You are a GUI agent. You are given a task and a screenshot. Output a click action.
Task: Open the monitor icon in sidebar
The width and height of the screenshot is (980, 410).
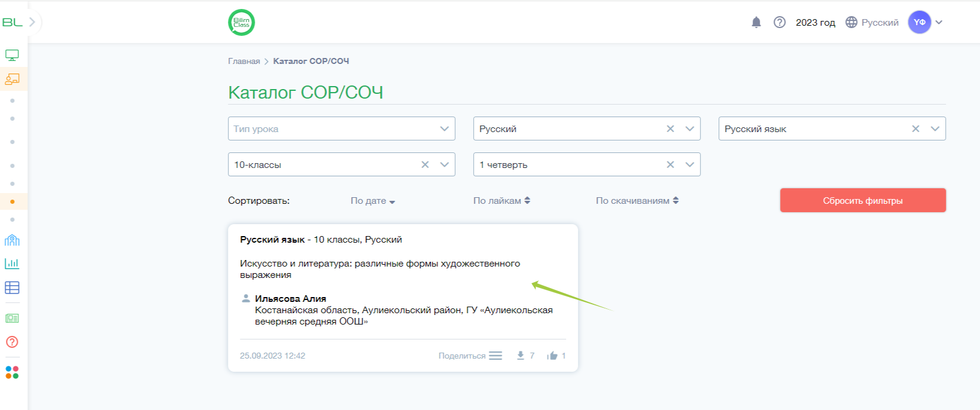pyautogui.click(x=12, y=56)
